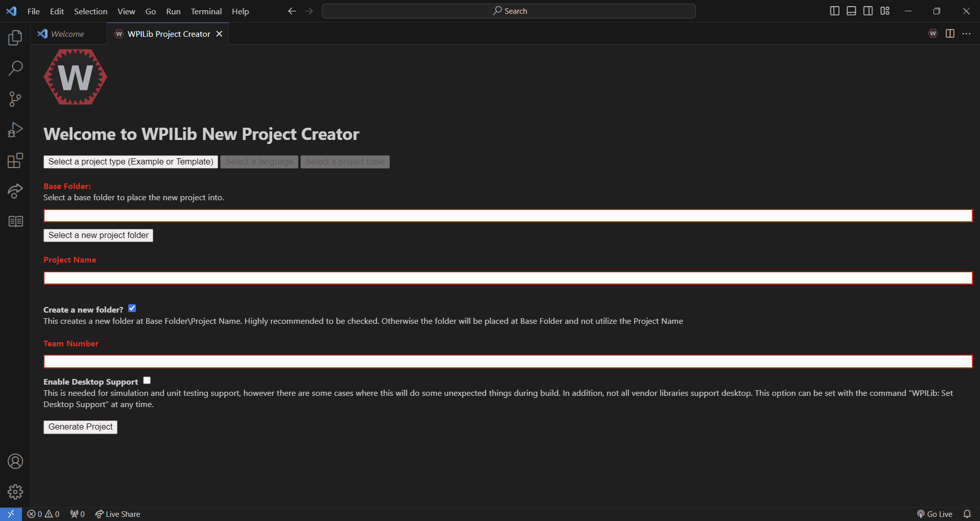Open the Select a project base picker
Screen dimensions: 980x521
[x=345, y=162]
